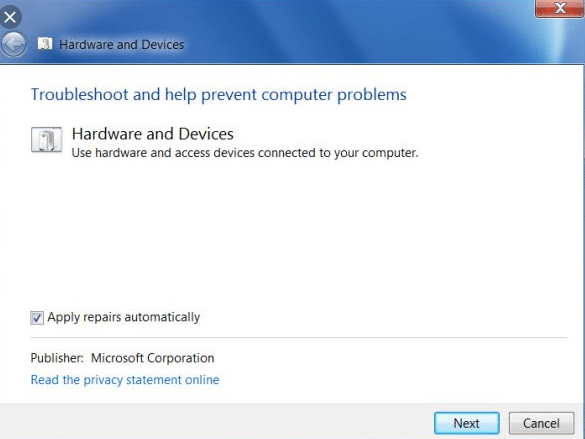Click the Use hardware and access devices description
This screenshot has width=585, height=439.
pyautogui.click(x=245, y=153)
